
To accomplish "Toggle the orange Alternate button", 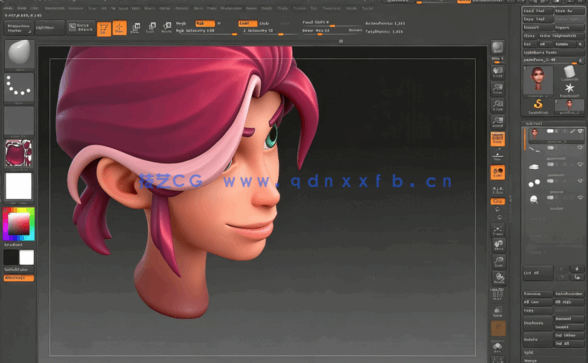I will pos(18,278).
